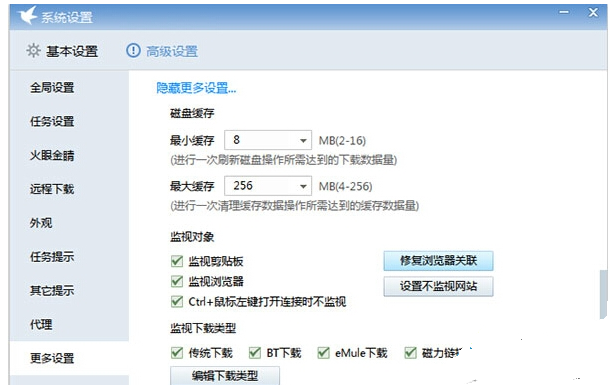This screenshot has width=610, height=392.
Task: Select 火眼金睛 in the sidebar
Action: pos(52,155)
